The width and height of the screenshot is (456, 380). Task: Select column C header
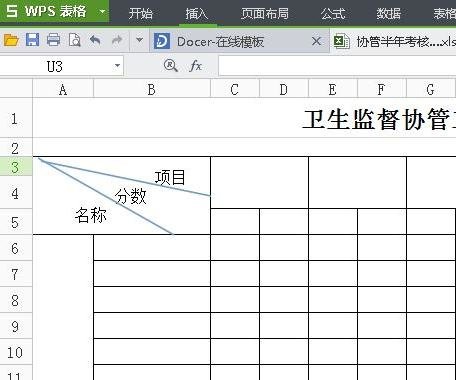[x=235, y=89]
